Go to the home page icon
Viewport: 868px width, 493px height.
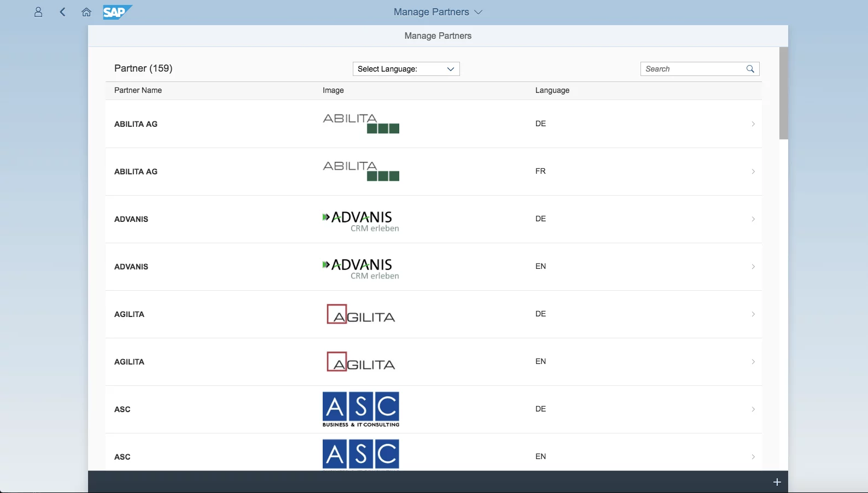click(x=86, y=12)
